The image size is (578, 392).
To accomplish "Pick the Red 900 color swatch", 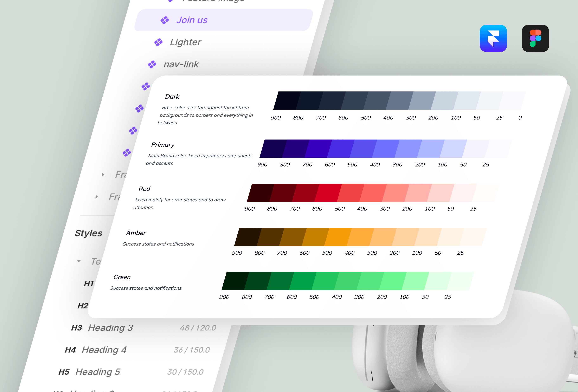I will click(x=260, y=193).
